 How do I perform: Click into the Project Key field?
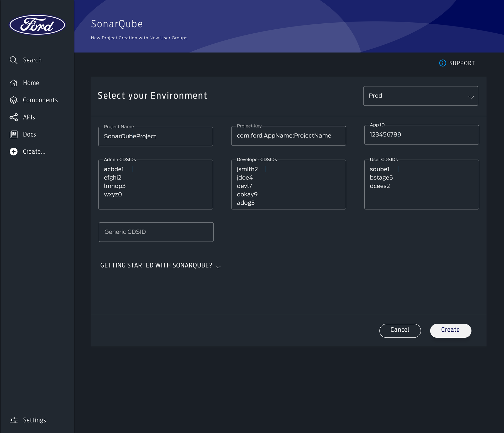click(x=288, y=136)
